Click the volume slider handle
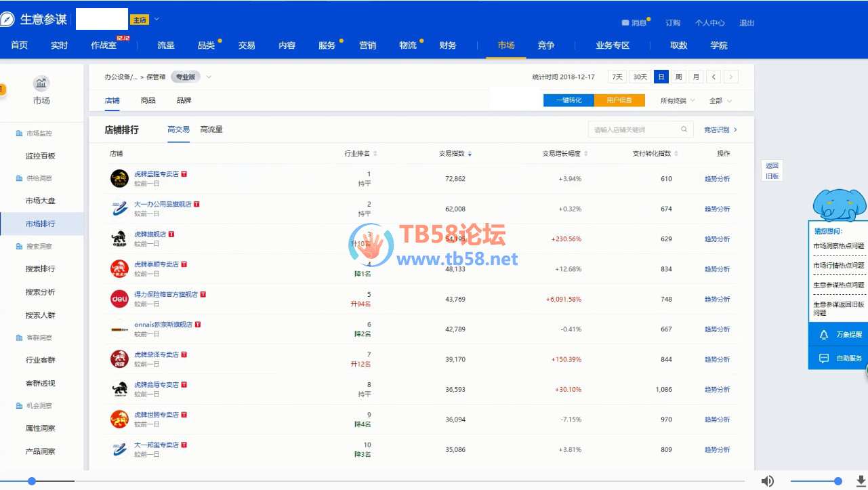Viewport: 868px width, 490px height. 838,481
